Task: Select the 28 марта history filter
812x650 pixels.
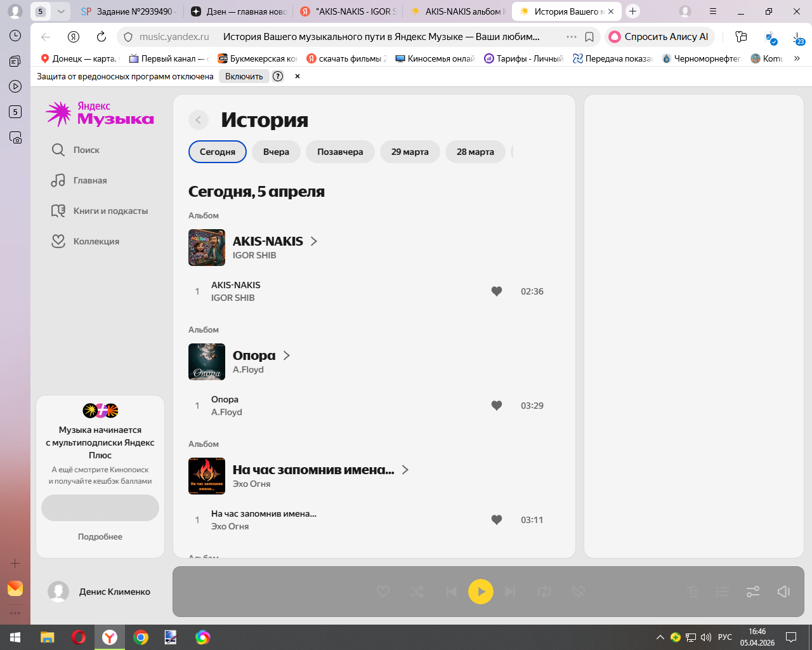Action: (475, 152)
